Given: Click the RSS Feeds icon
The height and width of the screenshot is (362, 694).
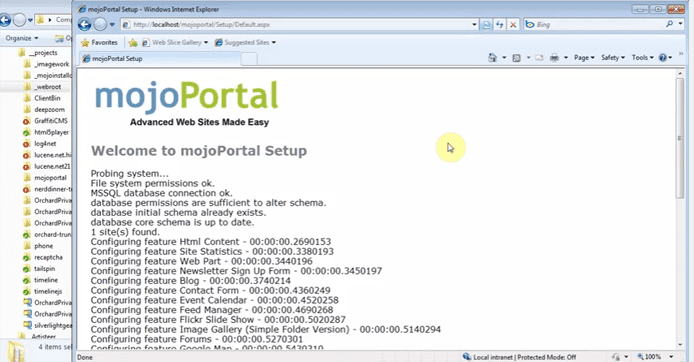Looking at the screenshot, I should (x=517, y=58).
